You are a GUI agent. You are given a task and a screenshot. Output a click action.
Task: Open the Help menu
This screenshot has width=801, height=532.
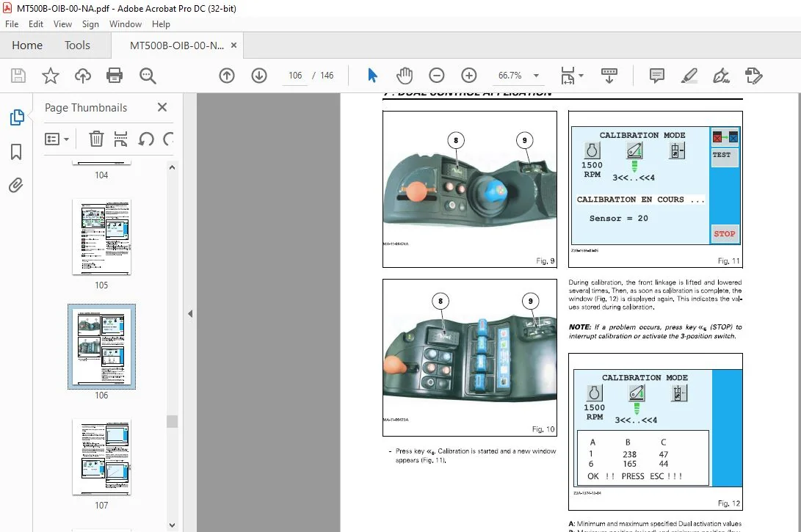point(161,24)
